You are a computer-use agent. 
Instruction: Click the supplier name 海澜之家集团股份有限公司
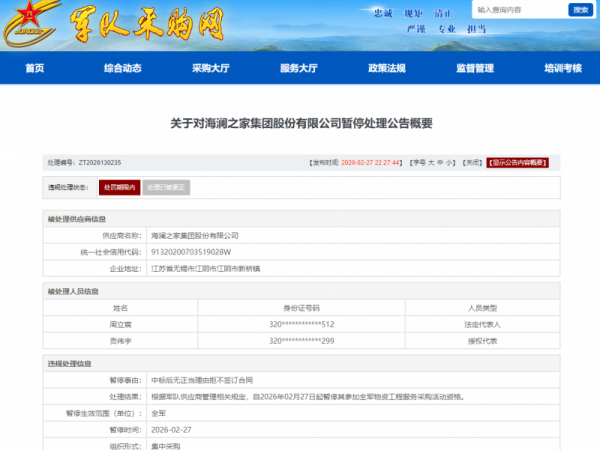[194, 235]
